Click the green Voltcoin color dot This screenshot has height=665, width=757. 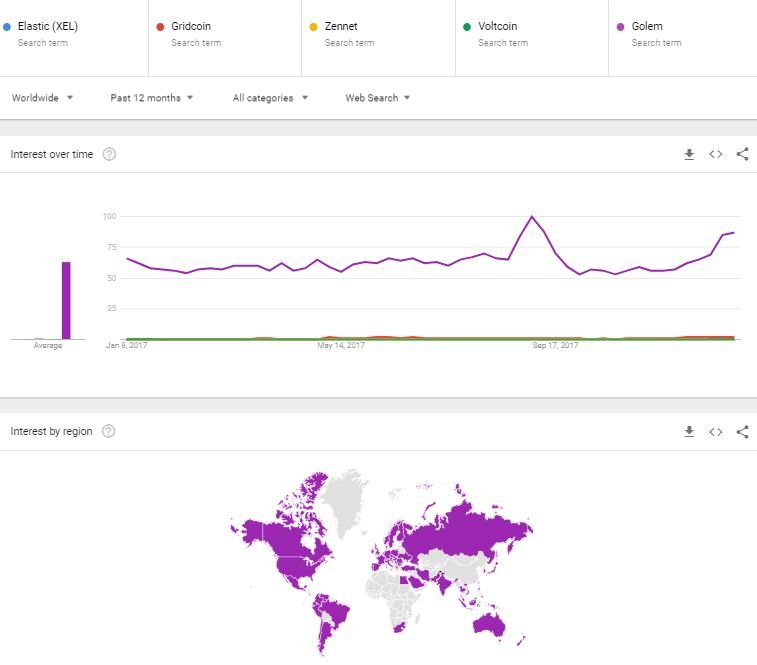click(x=467, y=27)
